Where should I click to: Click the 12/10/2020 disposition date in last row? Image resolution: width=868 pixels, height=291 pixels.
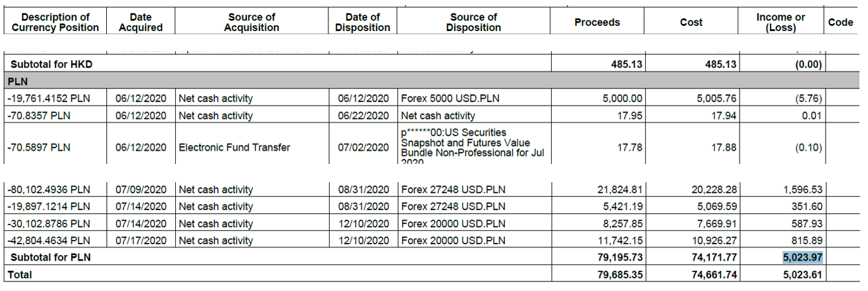point(364,240)
